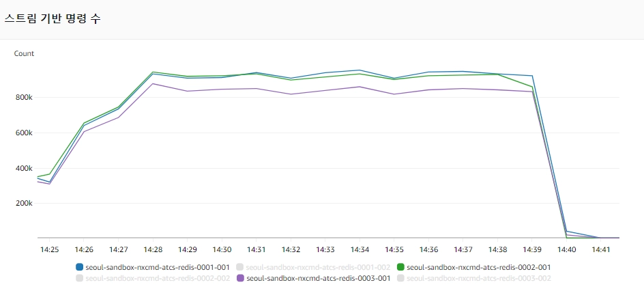Image resolution: width=644 pixels, height=289 pixels.
Task: Toggle green swatch for redis-0002-001 series
Action: (x=401, y=267)
